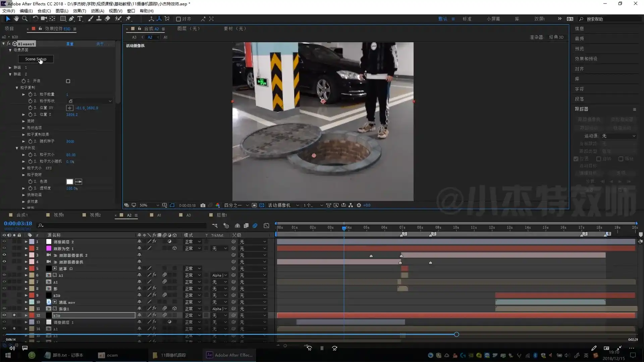
Task: Collapse the 粒子外观 property group
Action: [x=17, y=148]
